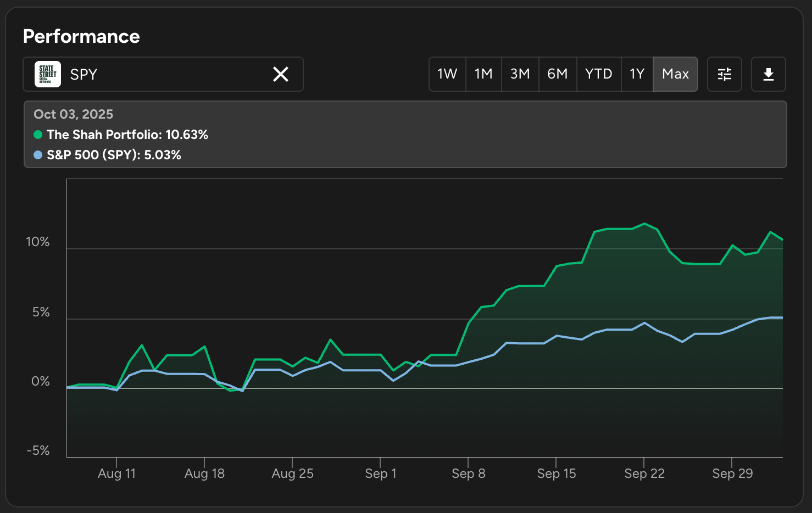Viewport: 812px width, 513px height.
Task: Download the performance chart data
Action: point(769,74)
